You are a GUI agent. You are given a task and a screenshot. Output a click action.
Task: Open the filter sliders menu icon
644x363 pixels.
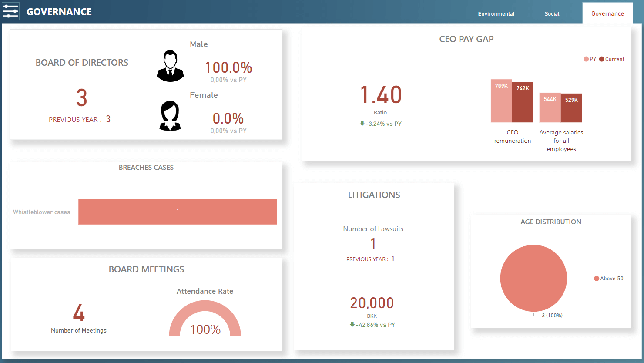point(10,11)
